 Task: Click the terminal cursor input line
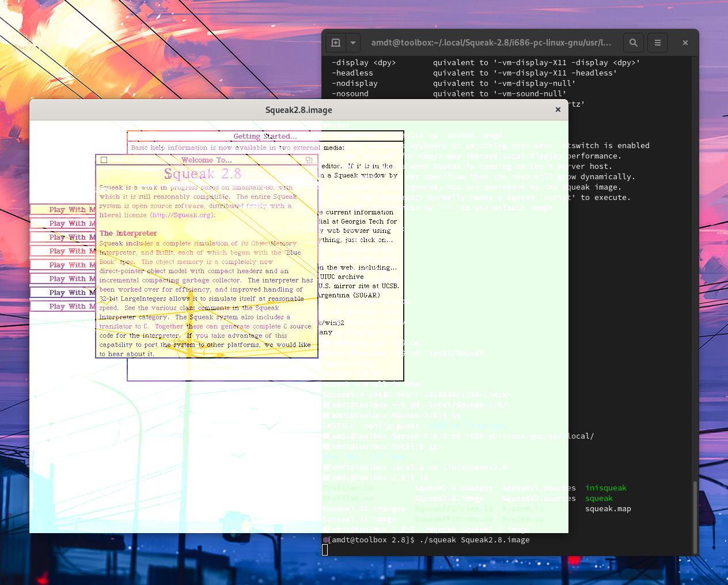pyautogui.click(x=325, y=550)
